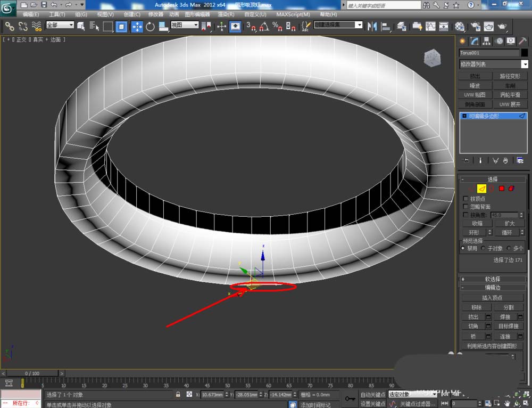
Task: Select the 子对象 preview radio button
Action: [483, 248]
